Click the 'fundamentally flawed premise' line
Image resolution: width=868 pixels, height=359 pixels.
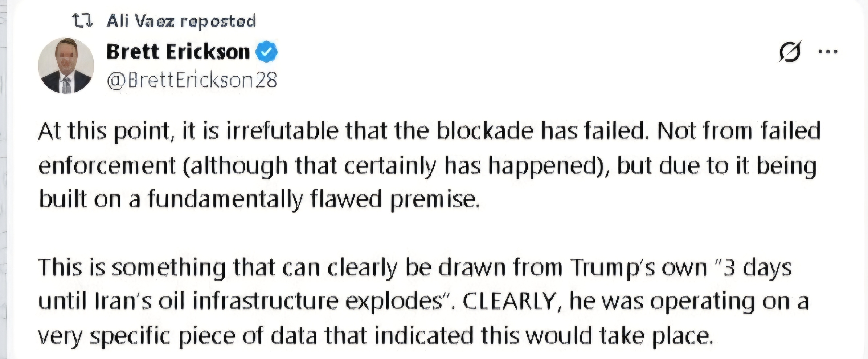tap(259, 200)
